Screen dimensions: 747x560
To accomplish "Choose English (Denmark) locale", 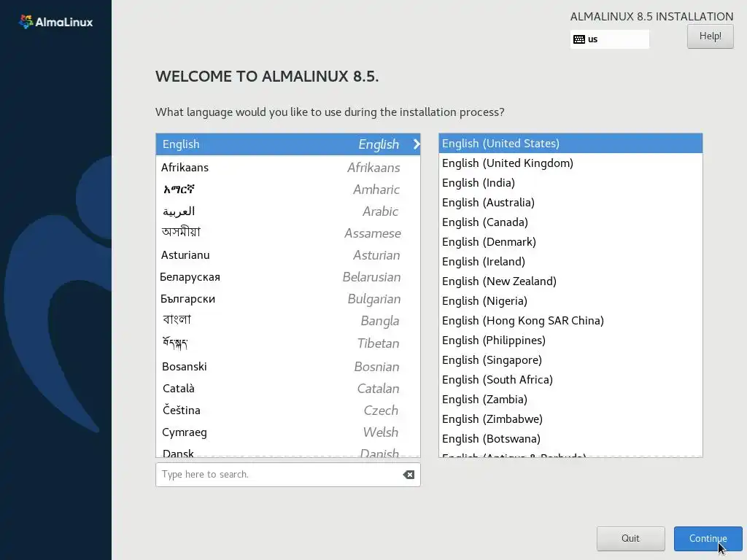I will click(x=570, y=242).
